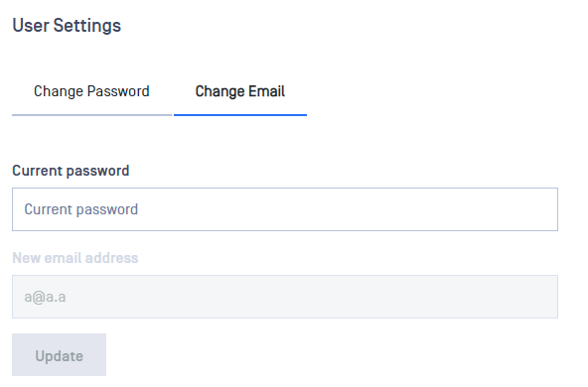Click empty area of the disabled email box
Screen dimensions: 588x387
tap(311, 297)
